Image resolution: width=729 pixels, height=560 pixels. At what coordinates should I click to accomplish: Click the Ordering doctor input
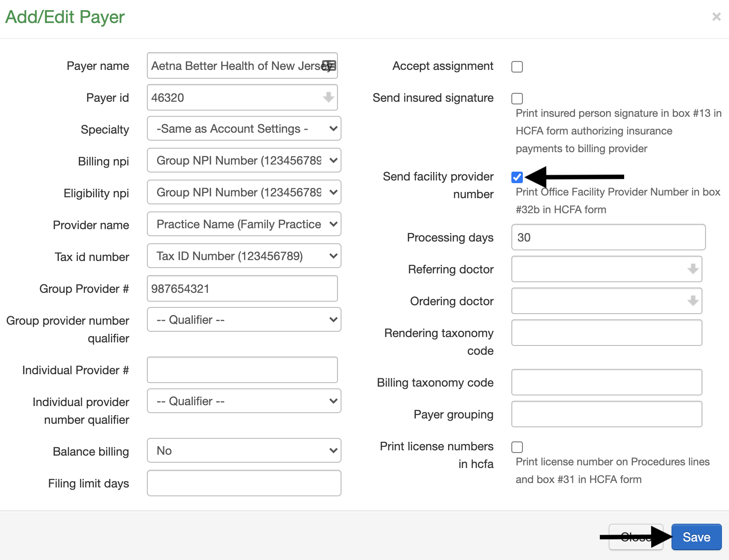pyautogui.click(x=607, y=301)
